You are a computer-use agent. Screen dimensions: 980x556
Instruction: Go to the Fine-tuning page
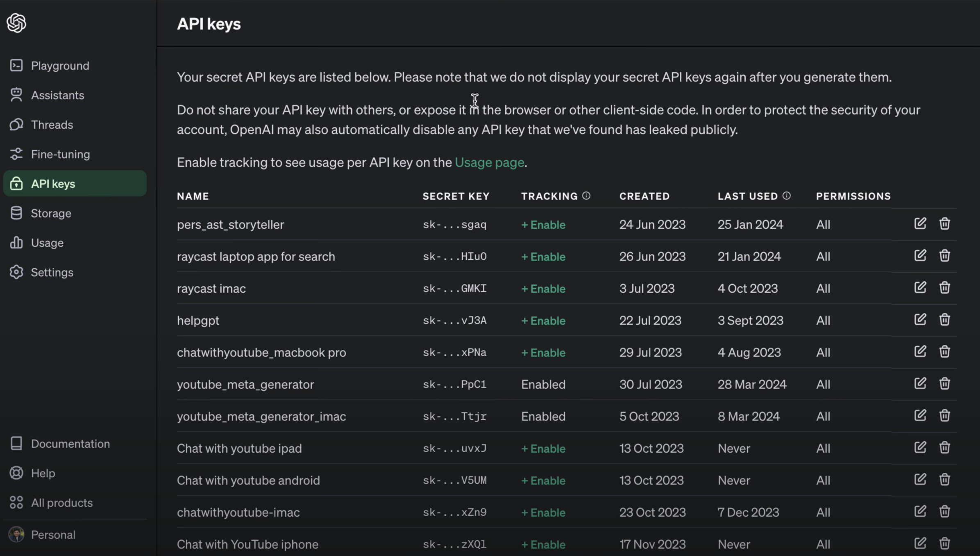coord(60,154)
